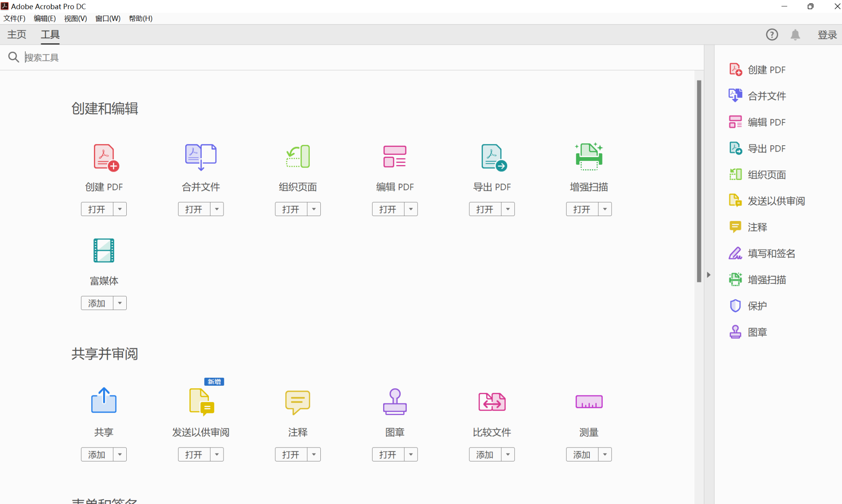The image size is (842, 504).
Task: Collapse the right tools pane arrow
Action: 709,275
